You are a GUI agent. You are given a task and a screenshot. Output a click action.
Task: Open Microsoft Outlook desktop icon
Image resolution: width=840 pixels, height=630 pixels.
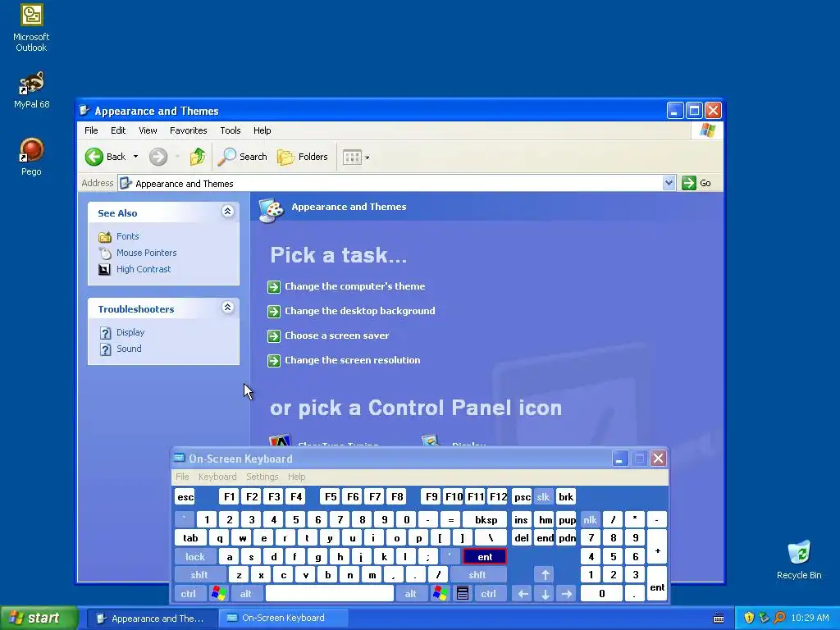pos(31,28)
